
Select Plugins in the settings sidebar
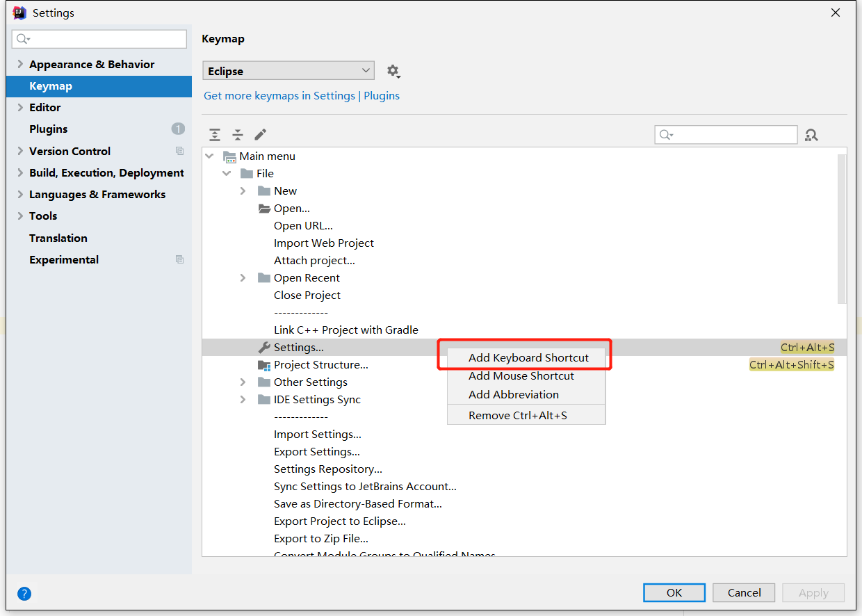(x=99, y=129)
